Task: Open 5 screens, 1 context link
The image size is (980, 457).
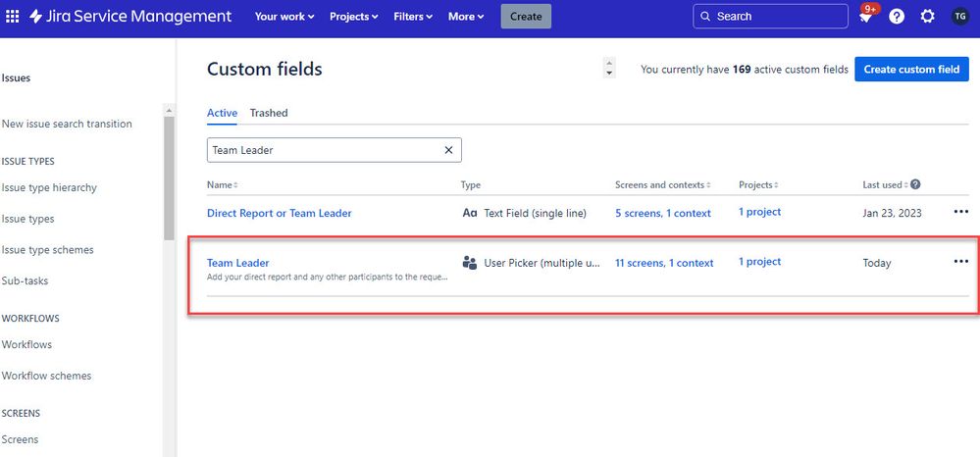Action: (x=663, y=213)
